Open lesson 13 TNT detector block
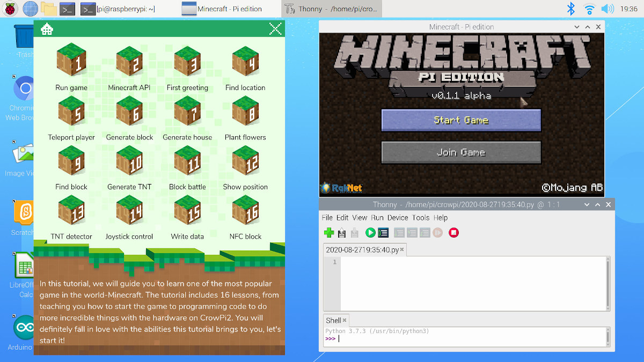The width and height of the screenshot is (644, 362). 71,211
